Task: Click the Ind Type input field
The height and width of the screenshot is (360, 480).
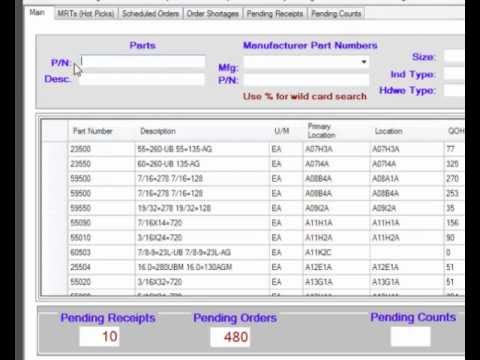Action: 455,74
